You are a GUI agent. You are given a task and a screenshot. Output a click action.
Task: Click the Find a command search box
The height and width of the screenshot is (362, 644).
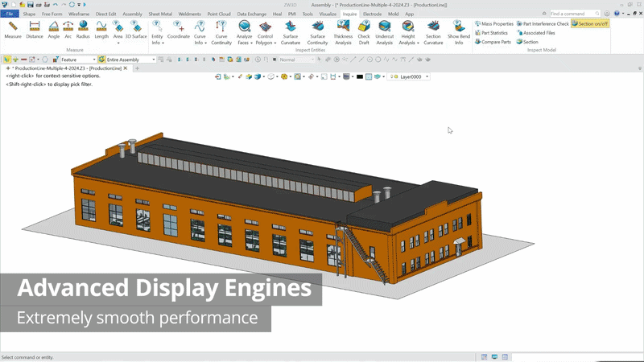[x=572, y=14]
